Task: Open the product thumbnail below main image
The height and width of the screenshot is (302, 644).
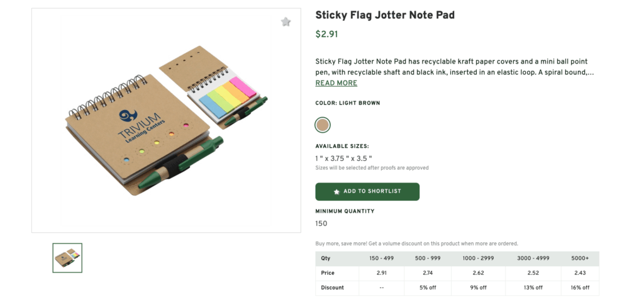Action: coord(67,258)
